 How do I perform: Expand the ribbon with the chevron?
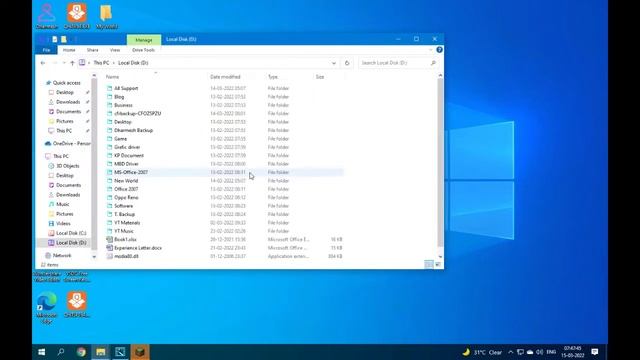pos(431,50)
